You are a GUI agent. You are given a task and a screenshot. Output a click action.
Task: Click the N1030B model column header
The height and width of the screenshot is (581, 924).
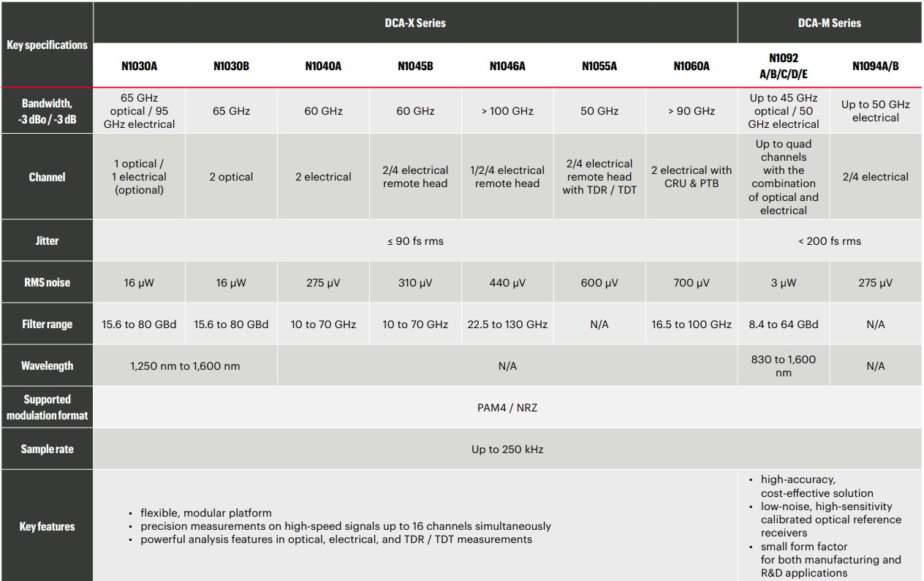(x=232, y=66)
